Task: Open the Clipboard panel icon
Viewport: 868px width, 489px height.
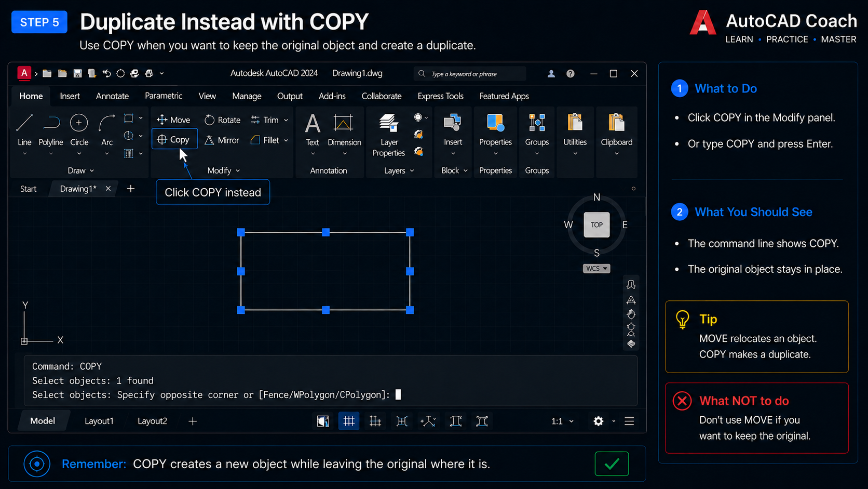Action: tap(616, 129)
